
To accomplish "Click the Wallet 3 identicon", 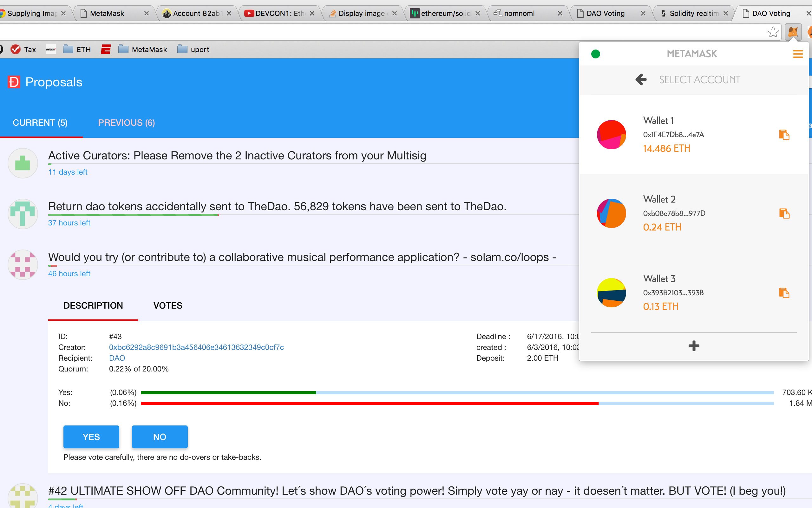I will pyautogui.click(x=611, y=293).
